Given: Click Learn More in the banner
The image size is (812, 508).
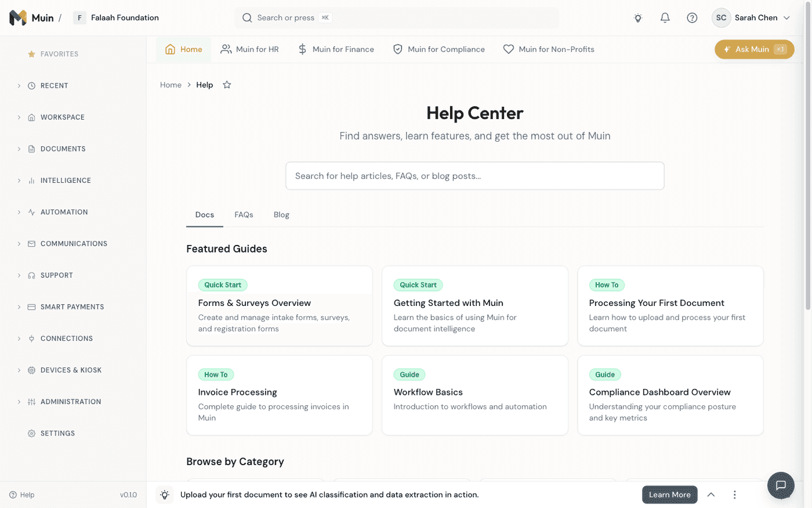Looking at the screenshot, I should [669, 495].
